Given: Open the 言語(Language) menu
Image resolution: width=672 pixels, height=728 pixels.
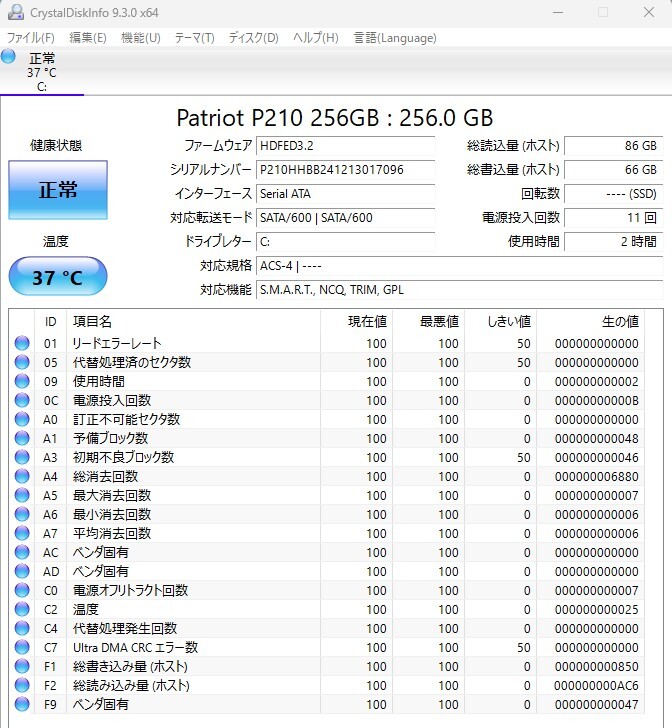Looking at the screenshot, I should (x=395, y=38).
